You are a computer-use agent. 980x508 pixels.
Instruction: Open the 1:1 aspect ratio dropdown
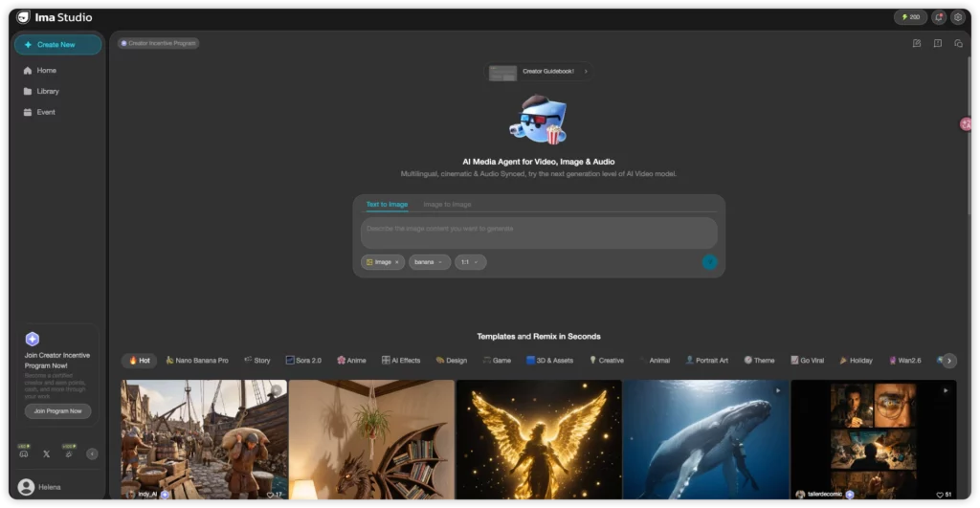(471, 262)
